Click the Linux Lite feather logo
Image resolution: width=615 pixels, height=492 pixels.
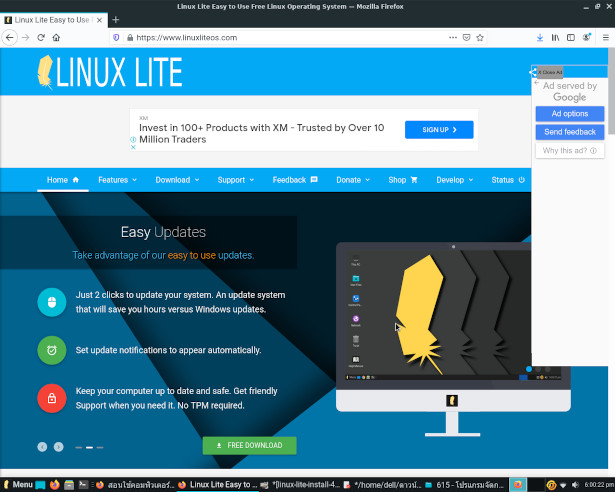110,72
